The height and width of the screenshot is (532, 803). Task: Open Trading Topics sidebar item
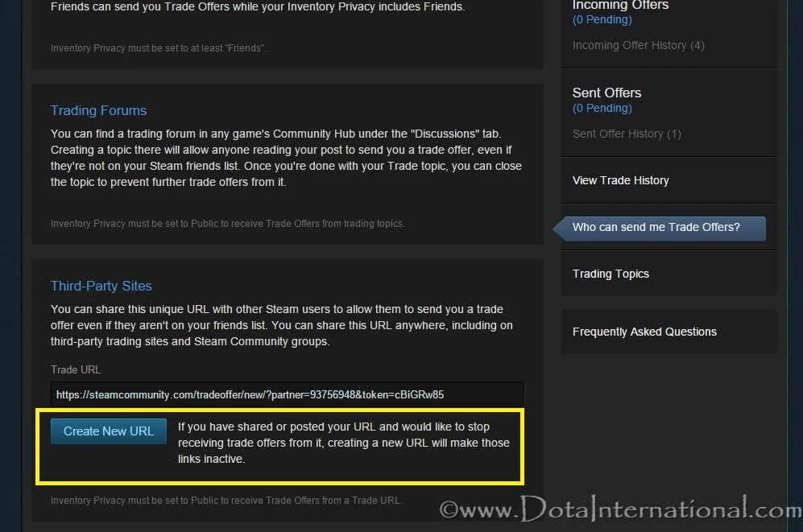[x=611, y=274]
